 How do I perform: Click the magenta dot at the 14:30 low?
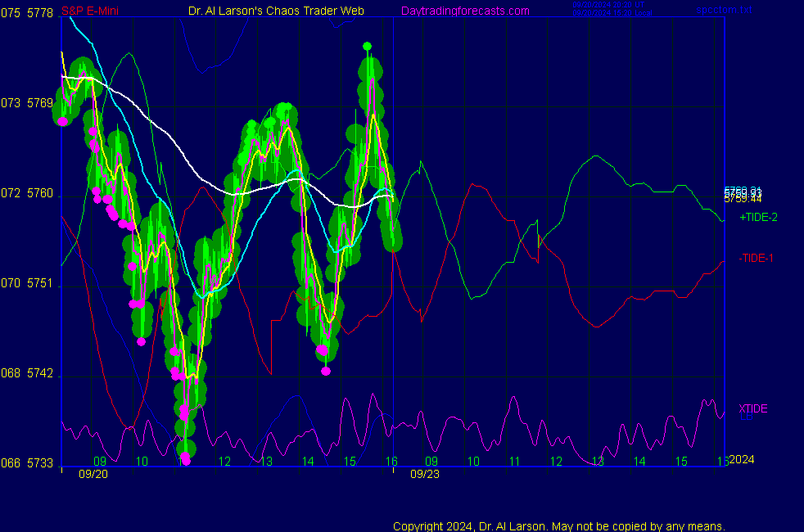tap(326, 371)
